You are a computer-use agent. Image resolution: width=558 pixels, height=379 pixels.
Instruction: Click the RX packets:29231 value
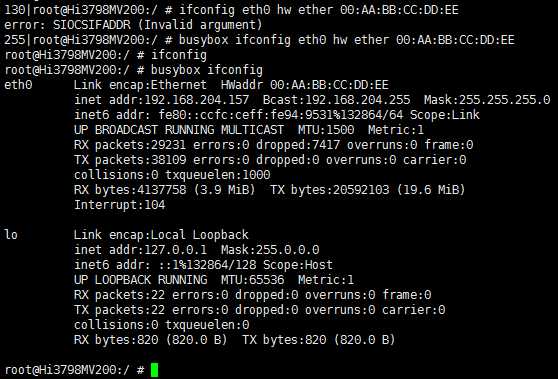(x=130, y=145)
